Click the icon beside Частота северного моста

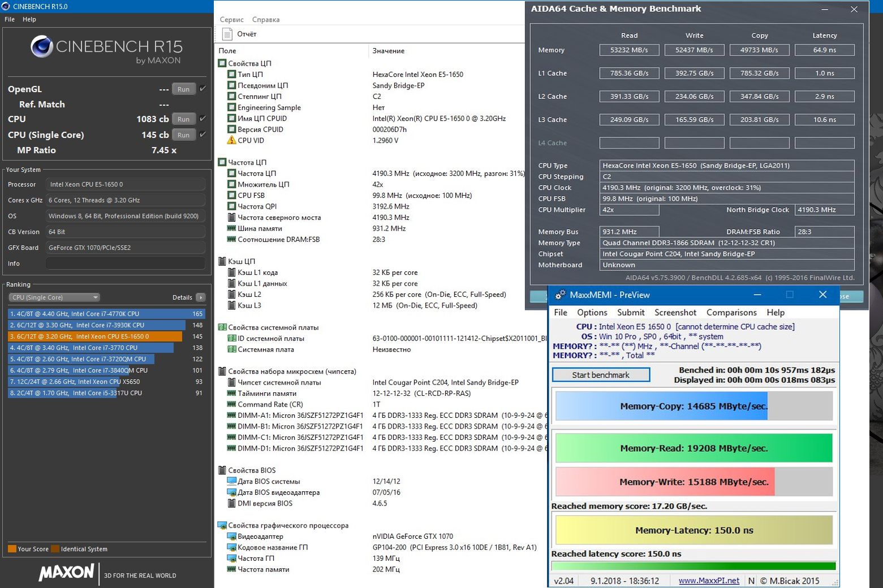click(231, 218)
